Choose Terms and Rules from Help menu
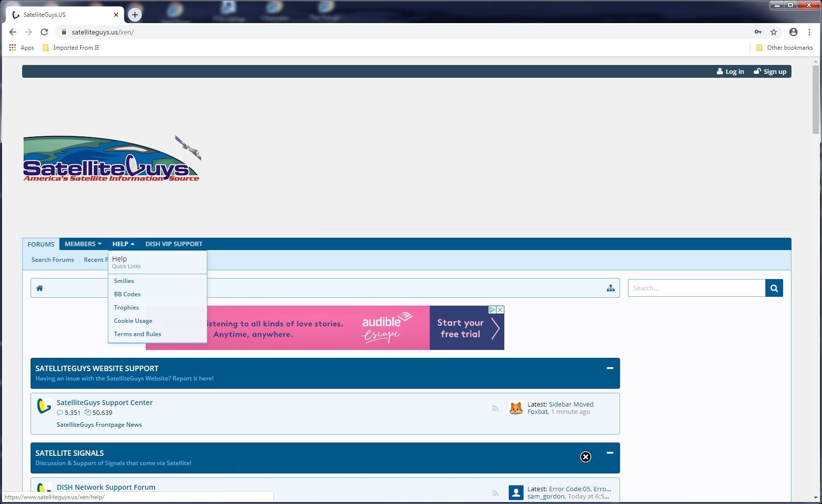 [137, 334]
